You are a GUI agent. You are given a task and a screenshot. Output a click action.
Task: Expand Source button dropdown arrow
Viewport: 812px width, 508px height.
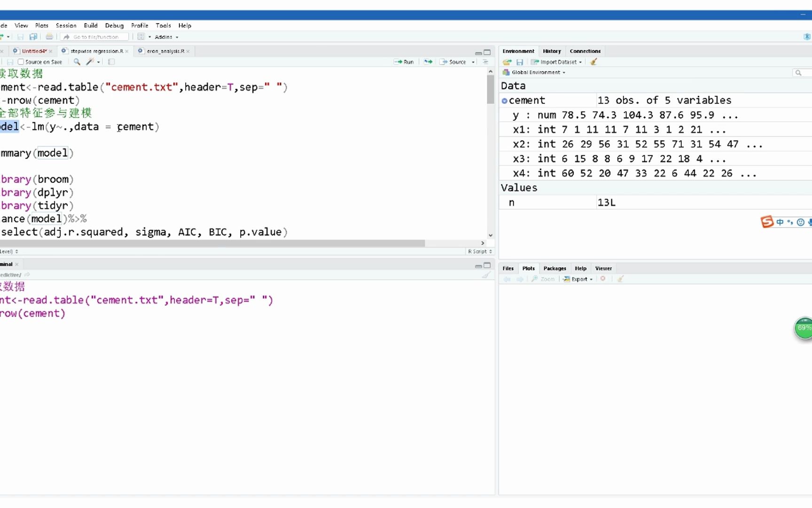[473, 62]
